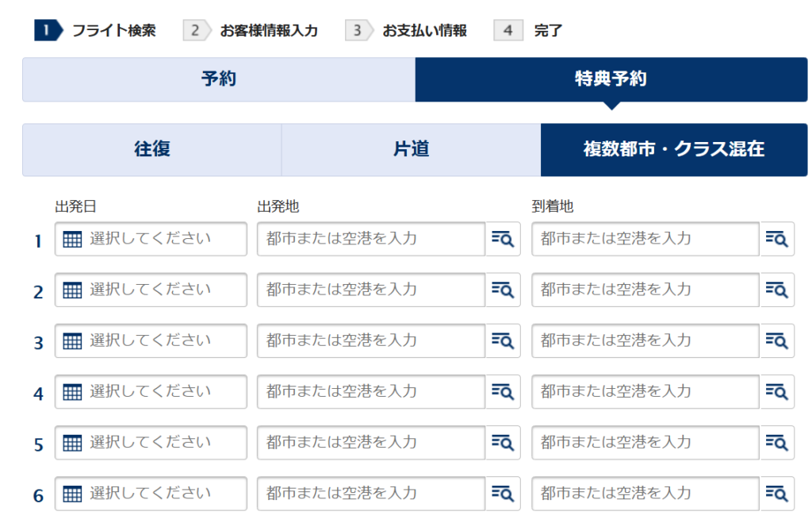The height and width of the screenshot is (523, 812).
Task: Click search icon beside row 2 departure field
Action: click(x=503, y=290)
